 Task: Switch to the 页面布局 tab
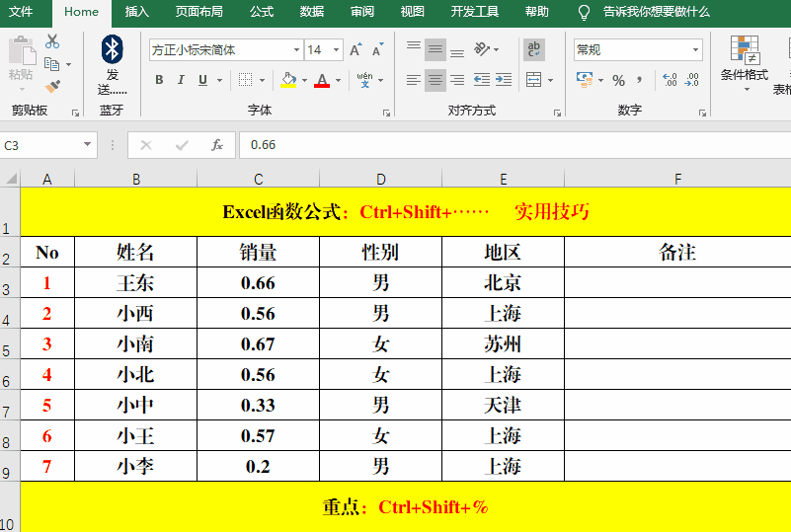coord(199,12)
